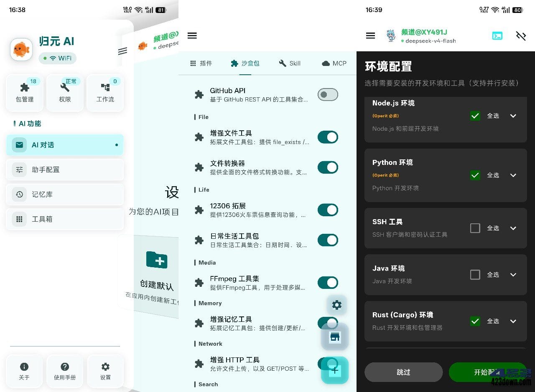Tap floating plus add button
The image size is (535, 392).
(335, 370)
